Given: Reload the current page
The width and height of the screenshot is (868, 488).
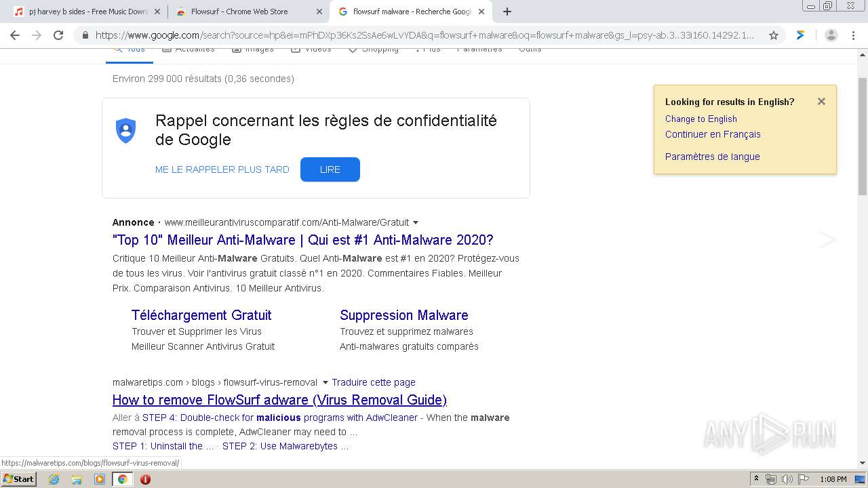Looking at the screenshot, I should click(58, 35).
